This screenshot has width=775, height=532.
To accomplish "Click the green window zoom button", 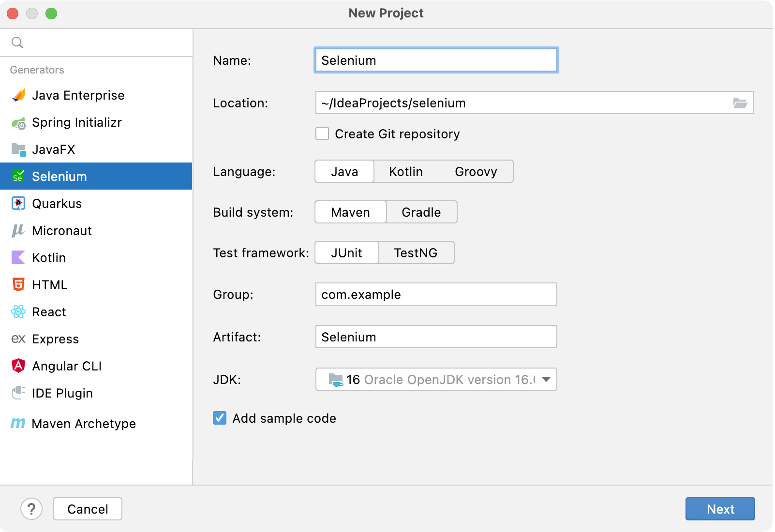I will [x=51, y=14].
